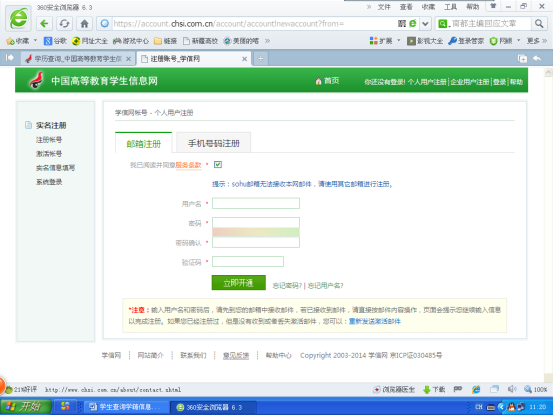The height and width of the screenshot is (415, 553).
Task: Click the Windows 开始 Start button
Action: tap(25, 407)
